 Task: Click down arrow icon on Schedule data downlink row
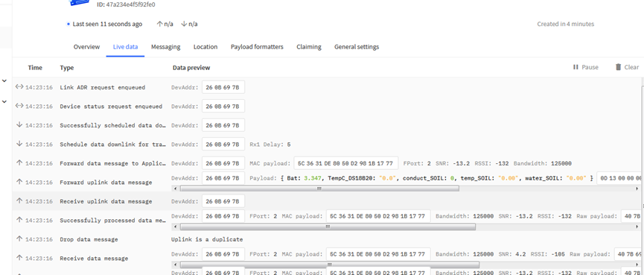coord(19,144)
